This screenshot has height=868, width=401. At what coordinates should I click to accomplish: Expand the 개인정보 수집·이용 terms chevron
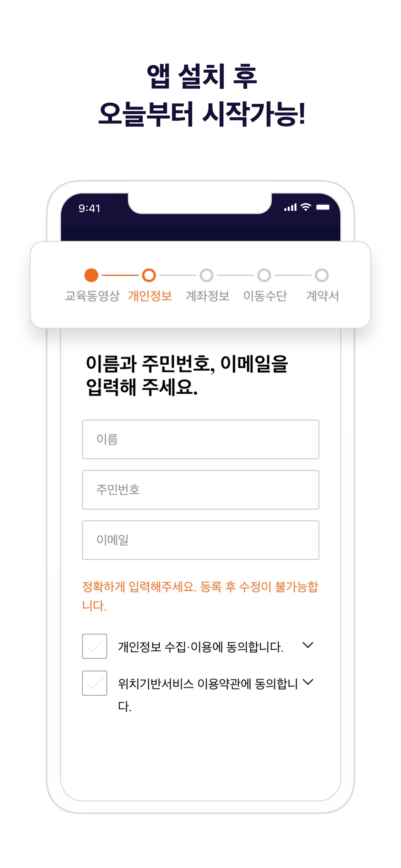click(x=308, y=645)
